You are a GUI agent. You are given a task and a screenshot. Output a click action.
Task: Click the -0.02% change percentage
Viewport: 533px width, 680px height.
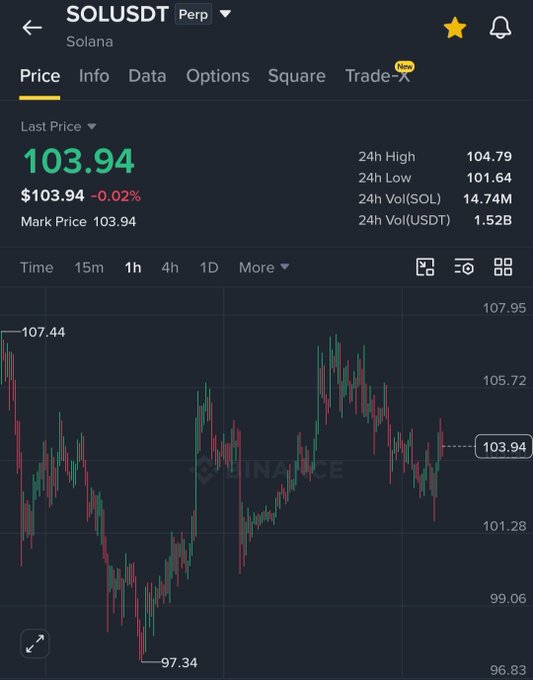pyautogui.click(x=116, y=196)
